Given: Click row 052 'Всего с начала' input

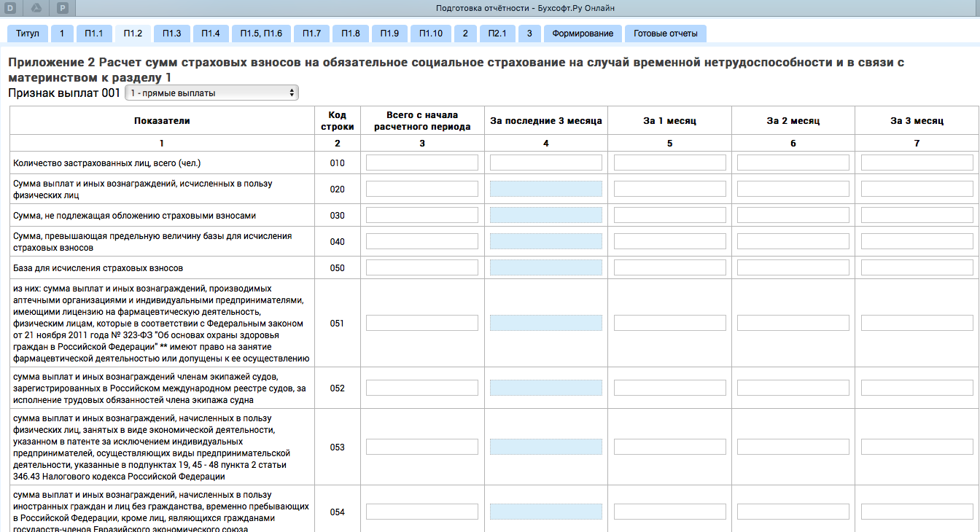Looking at the screenshot, I should pyautogui.click(x=422, y=388).
